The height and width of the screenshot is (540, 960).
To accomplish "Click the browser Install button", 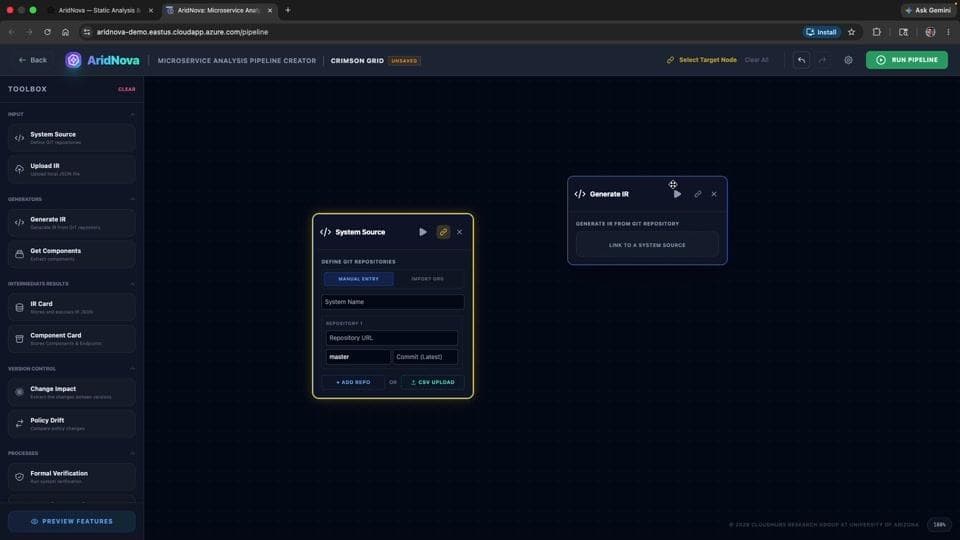I will [821, 32].
